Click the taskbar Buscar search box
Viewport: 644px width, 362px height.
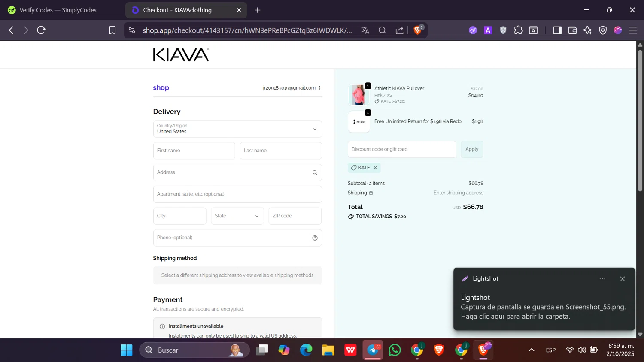(x=194, y=350)
